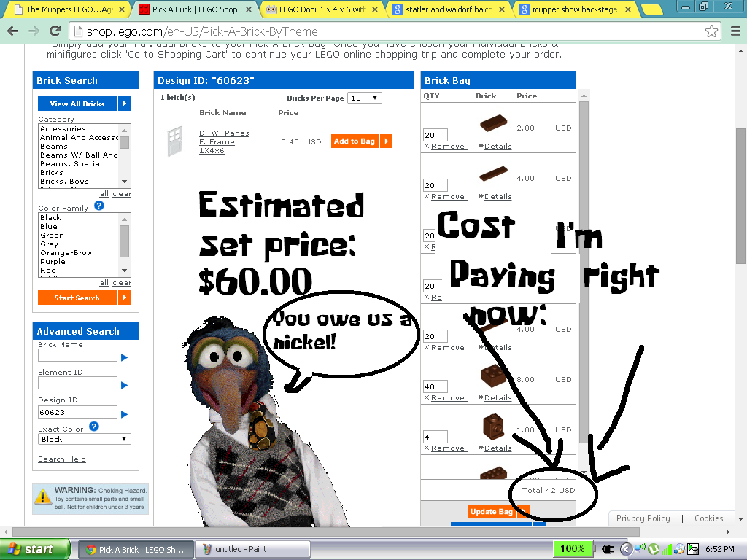The height and width of the screenshot is (560, 747).
Task: Click the Start Search button
Action: (x=77, y=297)
